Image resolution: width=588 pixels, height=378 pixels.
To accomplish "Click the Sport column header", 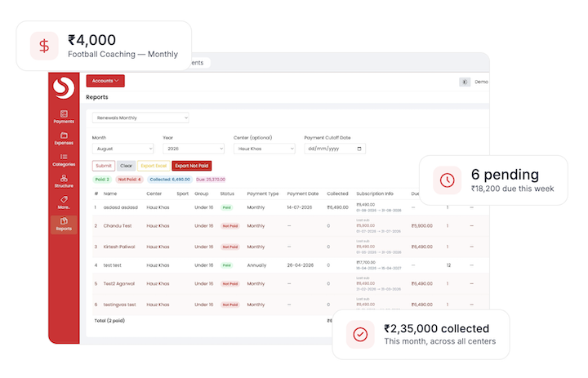I will coord(183,193).
